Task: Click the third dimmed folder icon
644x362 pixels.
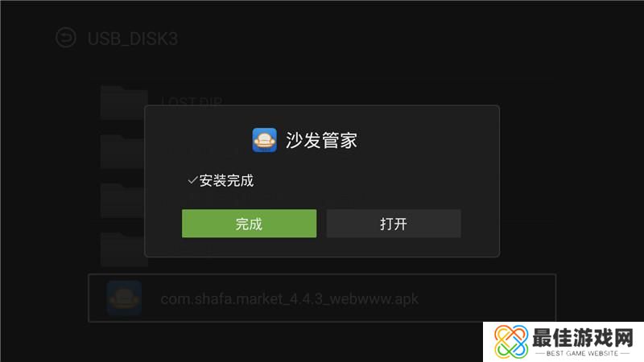Action: click(x=122, y=200)
